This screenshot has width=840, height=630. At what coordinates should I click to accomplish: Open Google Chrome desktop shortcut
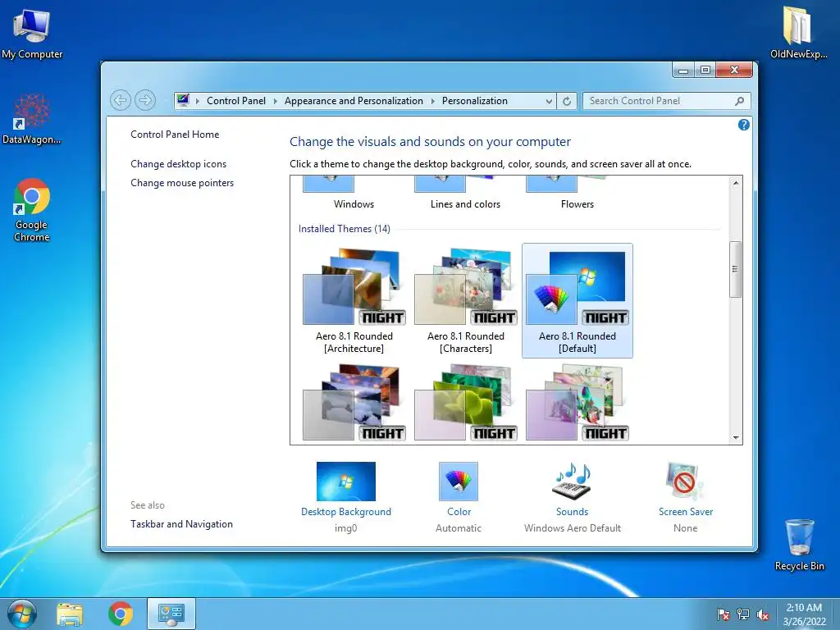(32, 210)
